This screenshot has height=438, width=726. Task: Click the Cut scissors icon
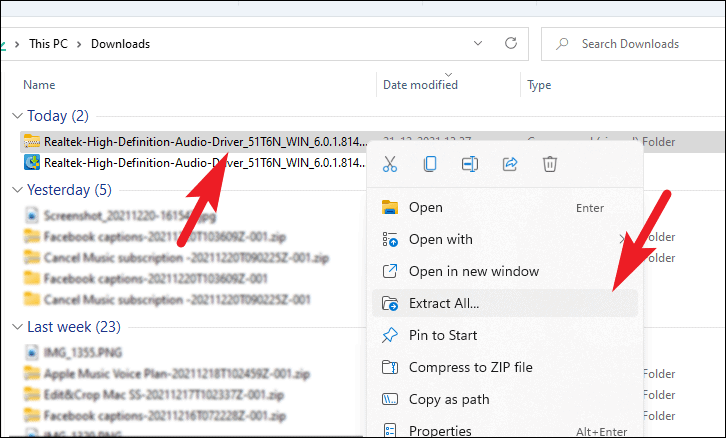(x=390, y=164)
